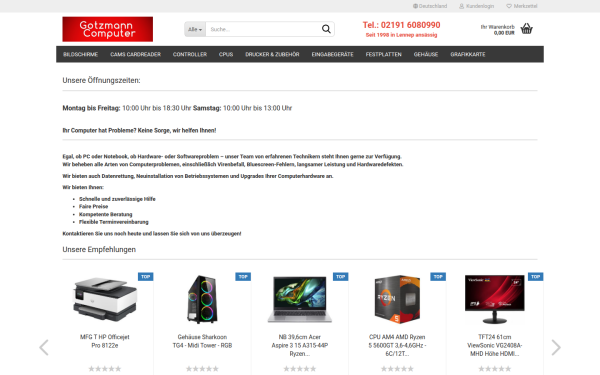
Task: Open the FESTPLATTEN menu
Action: [x=383, y=54]
